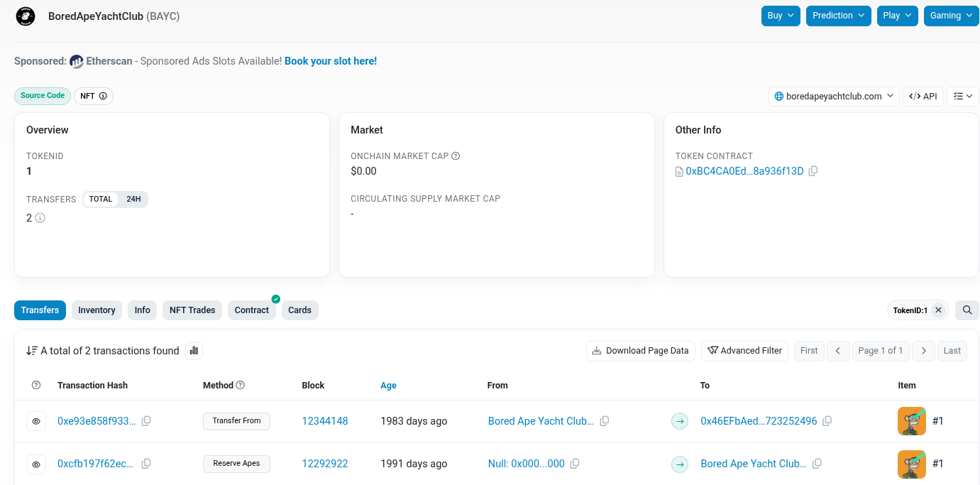980x485 pixels.
Task: Open ape thumbnail in Transfer From row
Action: coord(912,421)
